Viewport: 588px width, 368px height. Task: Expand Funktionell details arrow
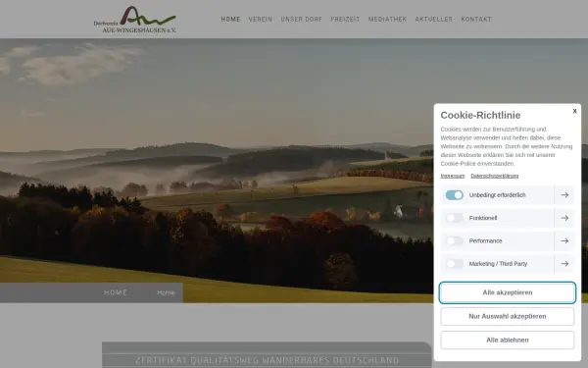pyautogui.click(x=564, y=218)
